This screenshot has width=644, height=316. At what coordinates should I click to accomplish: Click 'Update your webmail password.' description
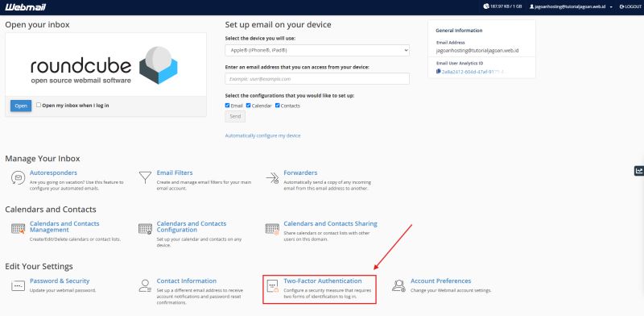coord(63,290)
